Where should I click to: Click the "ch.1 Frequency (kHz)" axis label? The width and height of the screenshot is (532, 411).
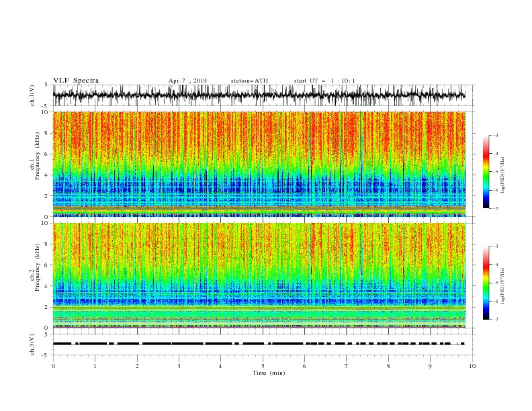(35, 156)
